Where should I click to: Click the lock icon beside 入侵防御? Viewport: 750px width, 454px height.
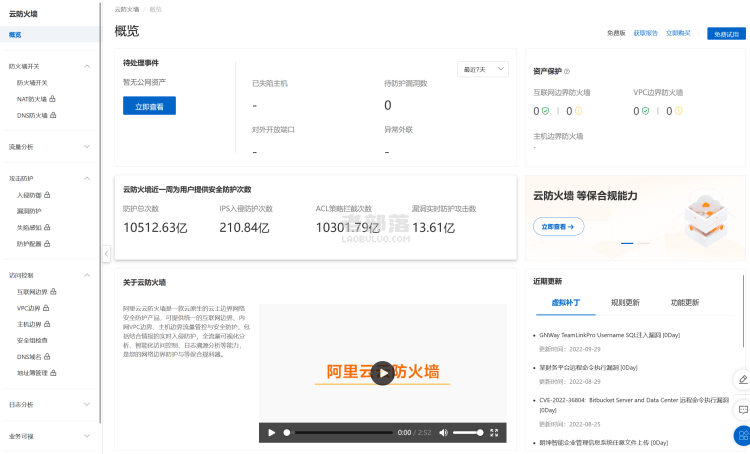(47, 195)
